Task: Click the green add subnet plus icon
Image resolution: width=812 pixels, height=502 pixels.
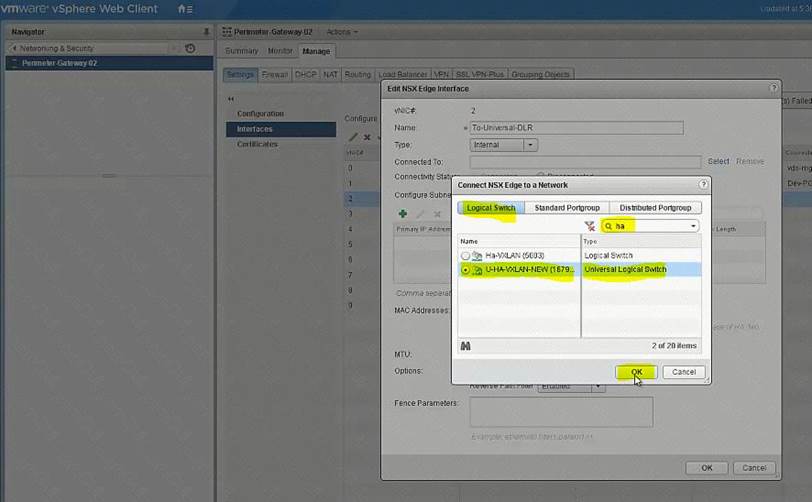Action: point(402,213)
